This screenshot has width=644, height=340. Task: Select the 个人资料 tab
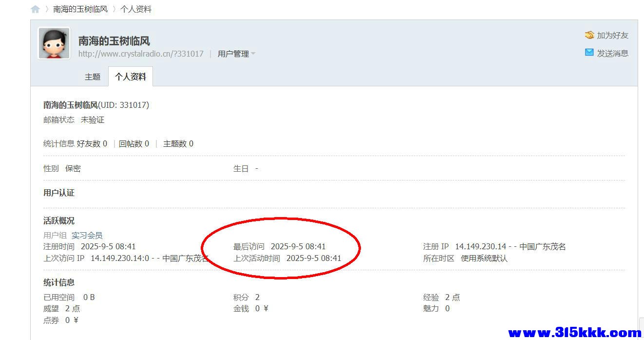tap(131, 77)
